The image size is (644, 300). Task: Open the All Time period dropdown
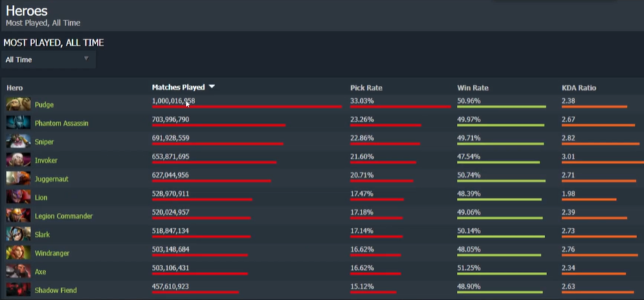coord(47,60)
